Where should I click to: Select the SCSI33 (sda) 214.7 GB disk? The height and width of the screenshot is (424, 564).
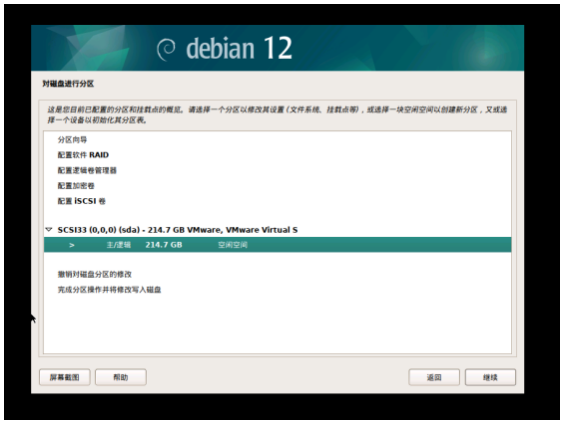tap(178, 230)
